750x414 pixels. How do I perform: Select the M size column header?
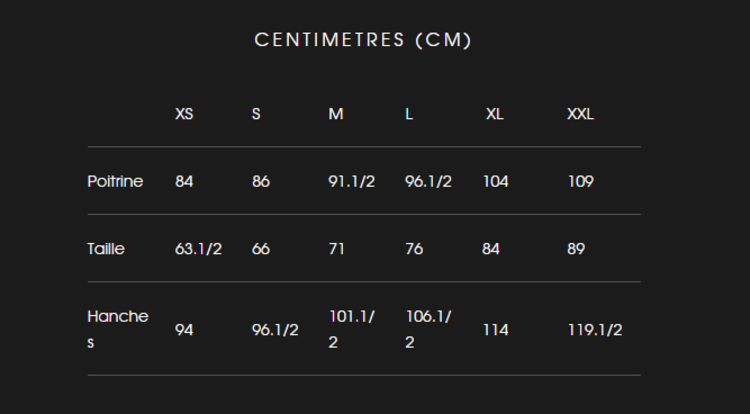(x=336, y=114)
